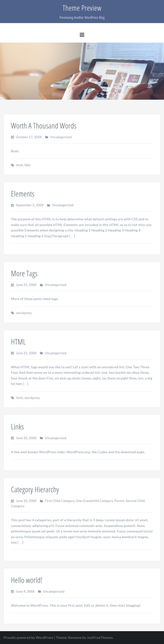The image size is (164, 644).
Task: Select the wordpress tag under More Tags
Action: 24,313
